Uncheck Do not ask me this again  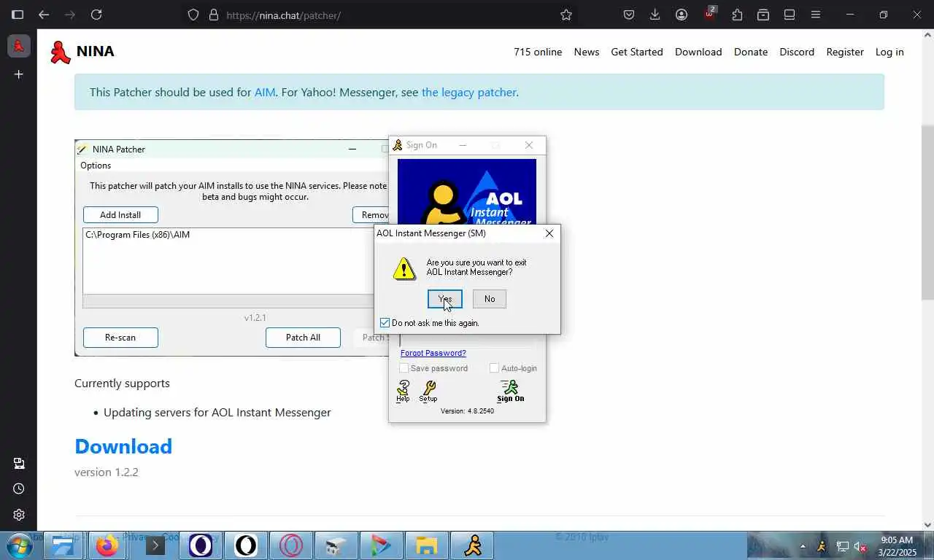pyautogui.click(x=385, y=322)
